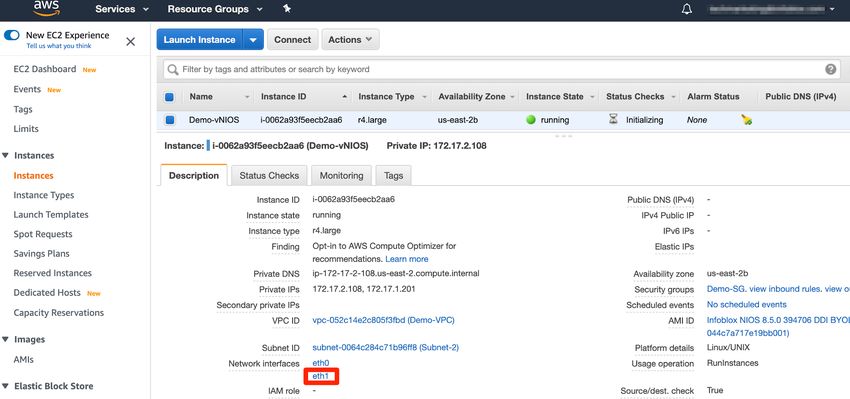Screen dimensions: 850x399
Task: Collapse the Images sidebar section
Action: coord(5,339)
